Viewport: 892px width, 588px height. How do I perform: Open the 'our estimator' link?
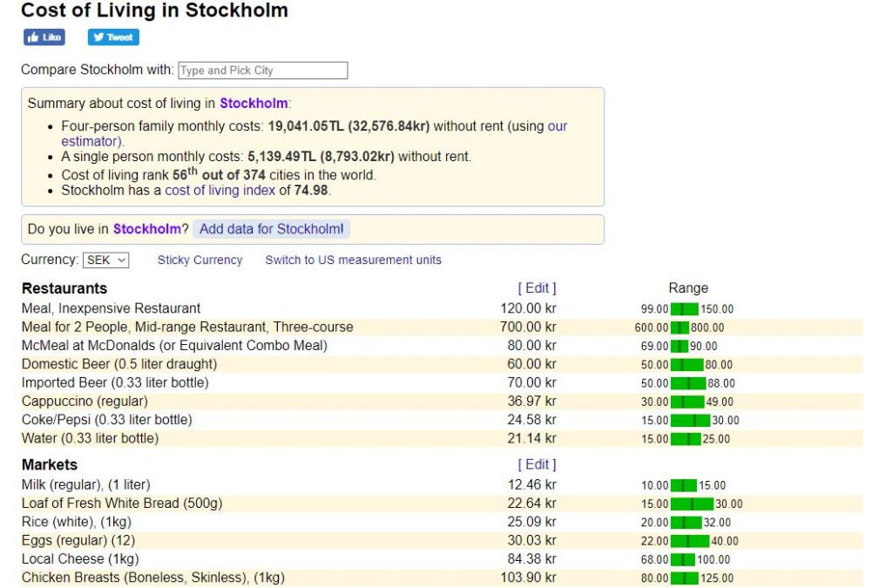click(x=557, y=126)
